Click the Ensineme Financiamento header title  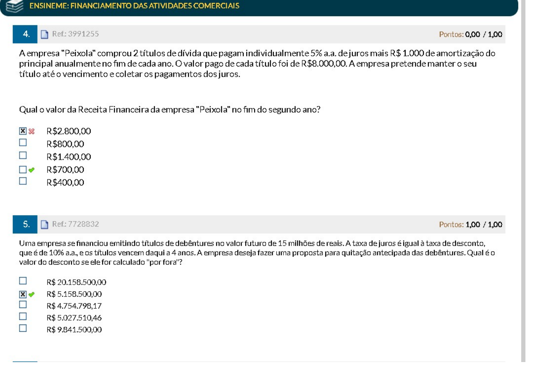pyautogui.click(x=134, y=6)
